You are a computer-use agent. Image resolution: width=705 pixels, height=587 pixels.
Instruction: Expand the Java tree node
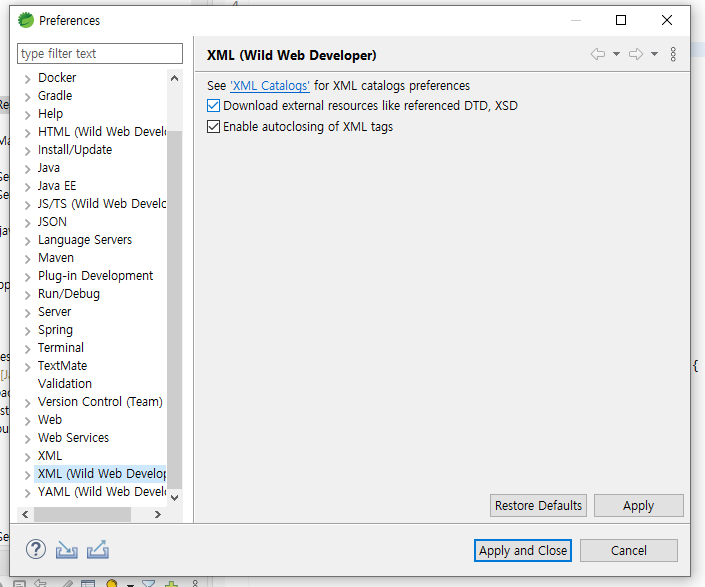[27, 169]
